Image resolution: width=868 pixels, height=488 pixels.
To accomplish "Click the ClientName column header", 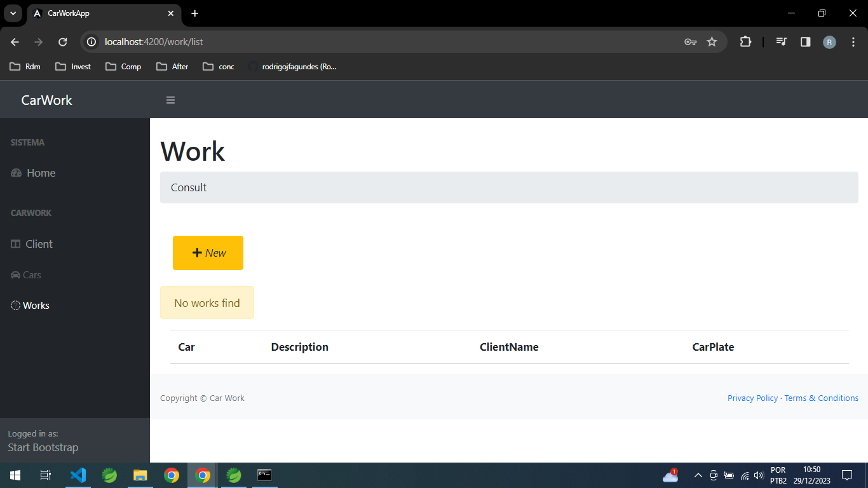I will pos(509,347).
